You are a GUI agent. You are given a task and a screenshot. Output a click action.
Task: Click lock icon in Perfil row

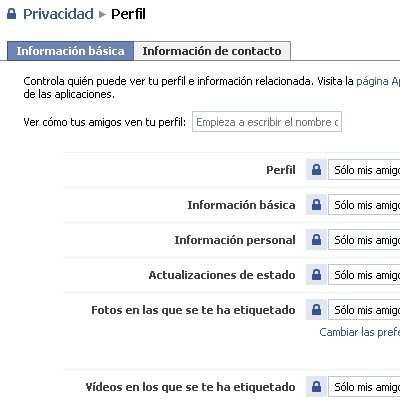(x=316, y=170)
